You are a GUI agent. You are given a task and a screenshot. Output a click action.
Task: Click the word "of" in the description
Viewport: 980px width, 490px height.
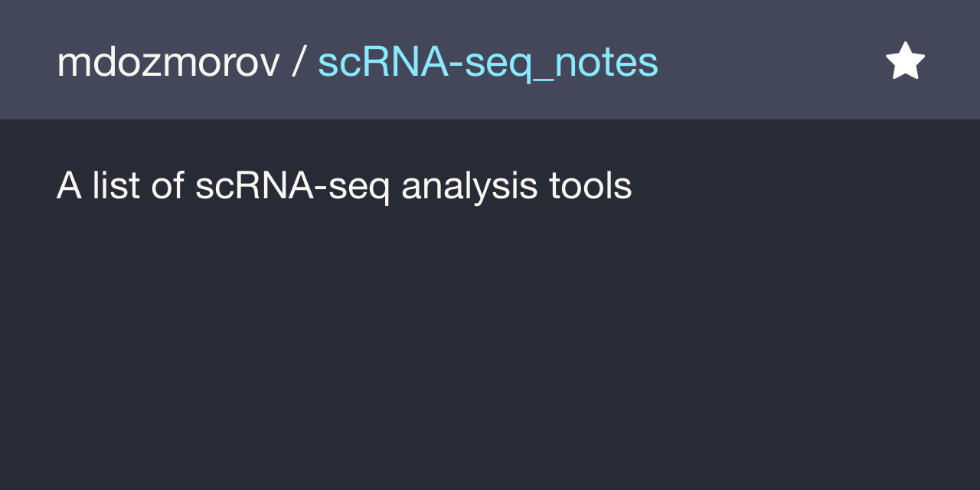(167, 186)
